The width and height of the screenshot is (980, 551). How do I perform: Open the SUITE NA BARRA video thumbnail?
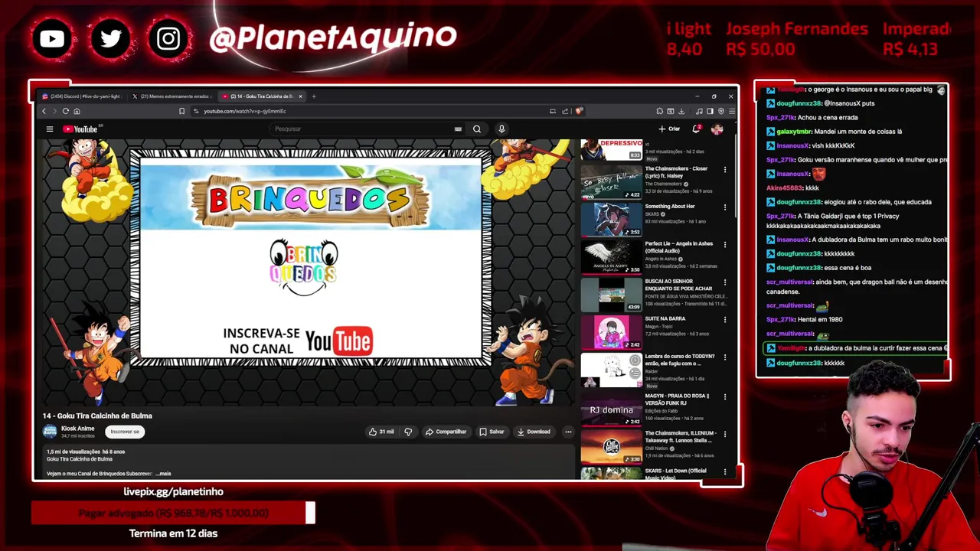(x=612, y=332)
